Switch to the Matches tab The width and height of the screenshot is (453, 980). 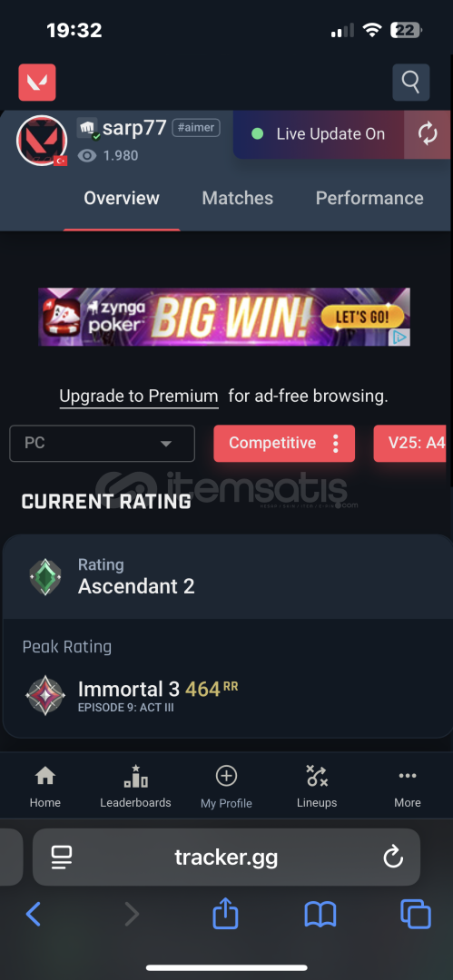(x=238, y=198)
